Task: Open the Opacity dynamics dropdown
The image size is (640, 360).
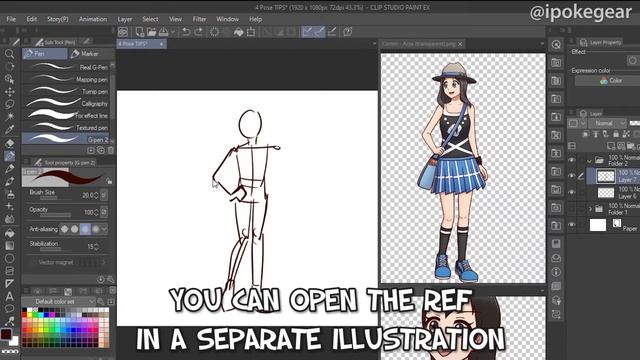Action: (x=104, y=212)
